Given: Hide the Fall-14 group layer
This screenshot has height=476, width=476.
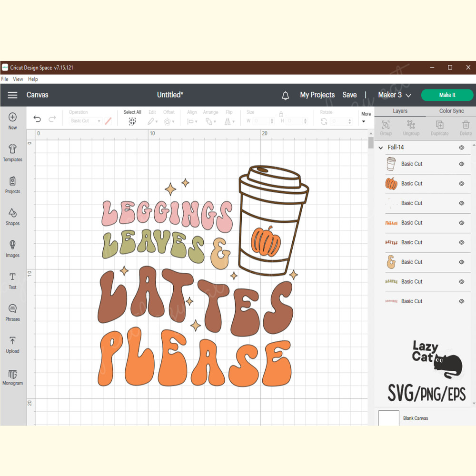Looking at the screenshot, I should [461, 148].
